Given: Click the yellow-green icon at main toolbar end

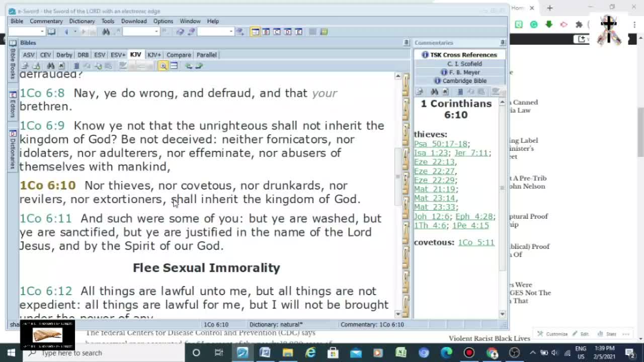Looking at the screenshot, I should click(324, 32).
